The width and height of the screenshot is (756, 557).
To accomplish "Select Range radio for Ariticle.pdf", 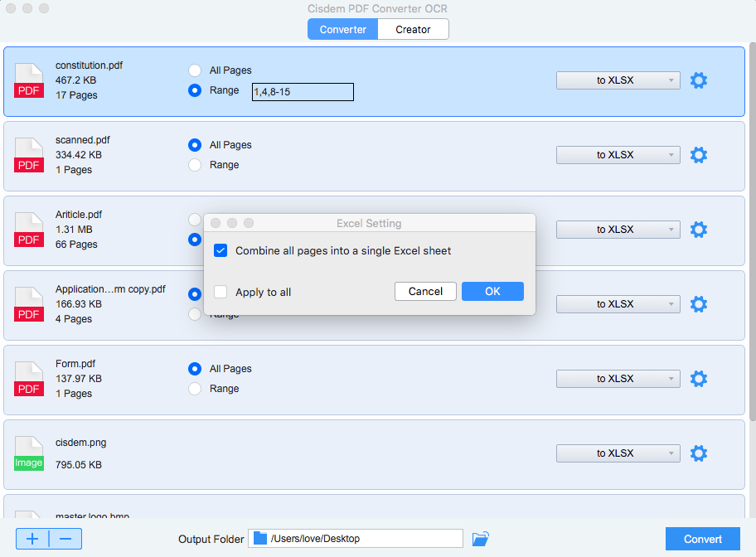I will (x=195, y=240).
